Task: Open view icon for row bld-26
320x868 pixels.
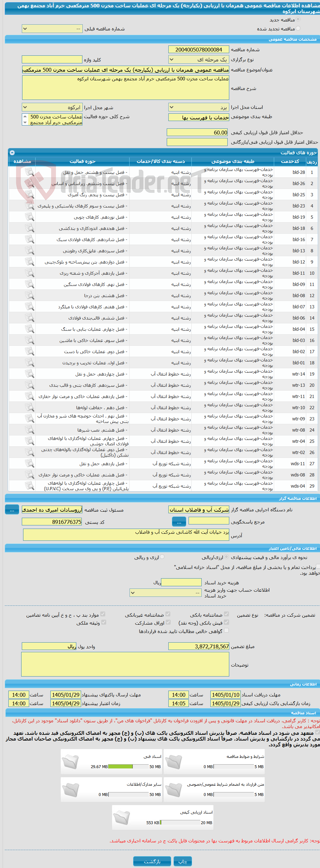Action: point(30,183)
